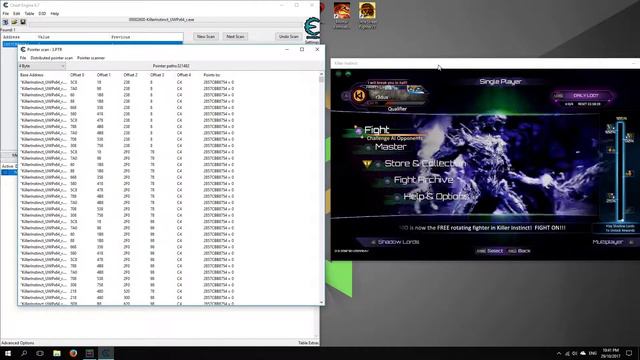
Task: Click the Points to column header
Action: 212,75
